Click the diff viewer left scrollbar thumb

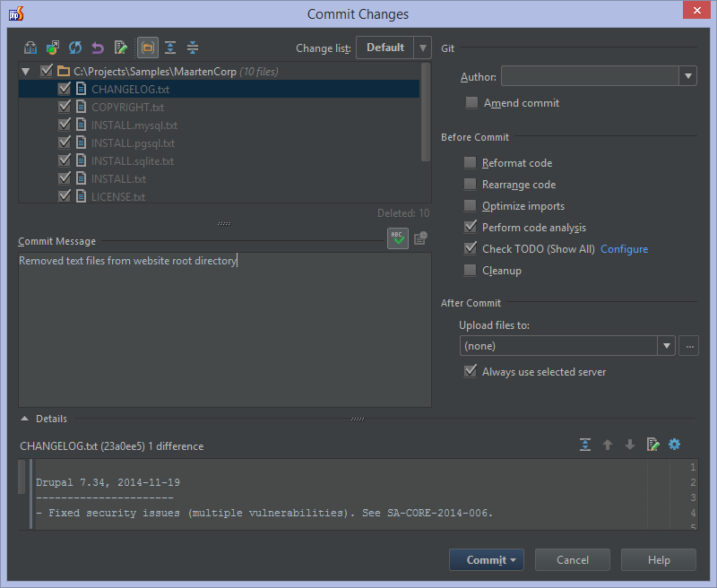[x=22, y=477]
